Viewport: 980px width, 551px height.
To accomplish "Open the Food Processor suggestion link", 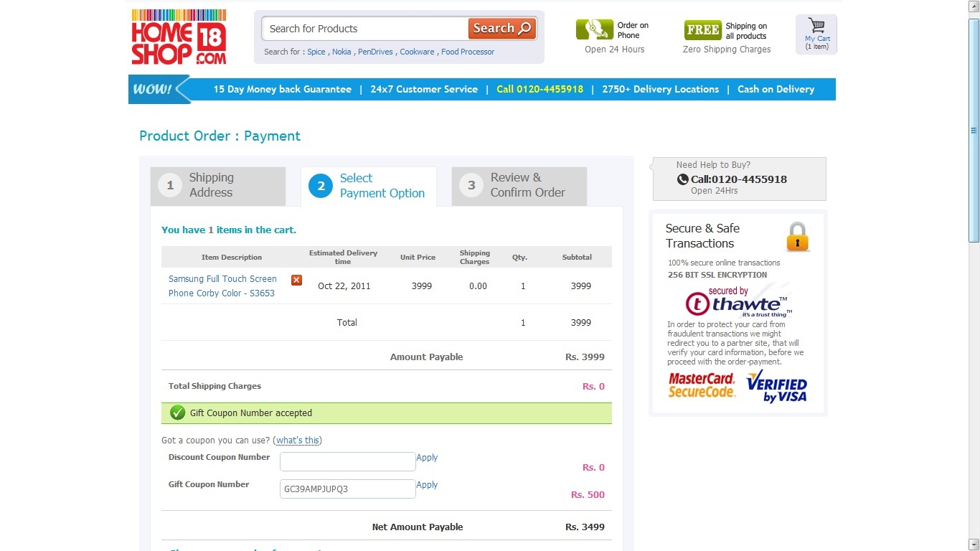I will [x=468, y=52].
